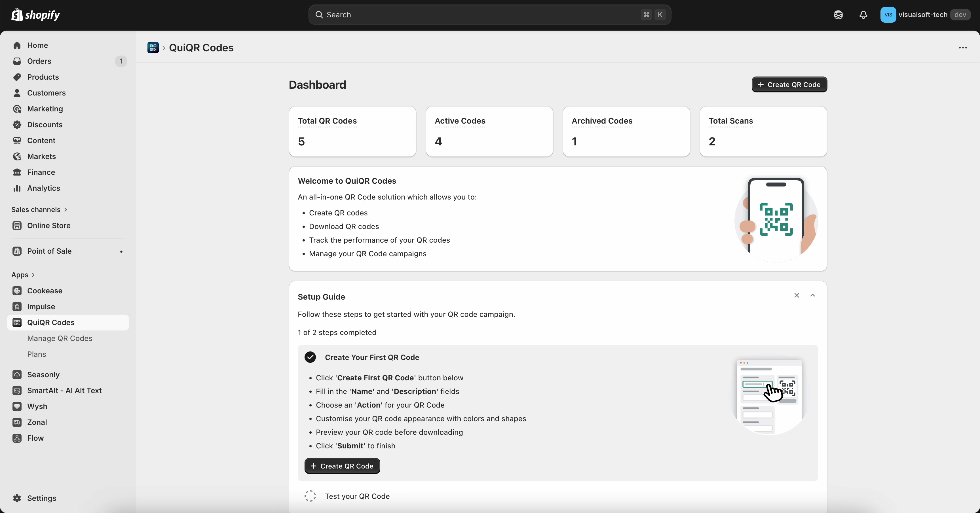Screen dimensions: 980x513
Task: Click the Create QR Code button at top right
Action: click(x=789, y=84)
